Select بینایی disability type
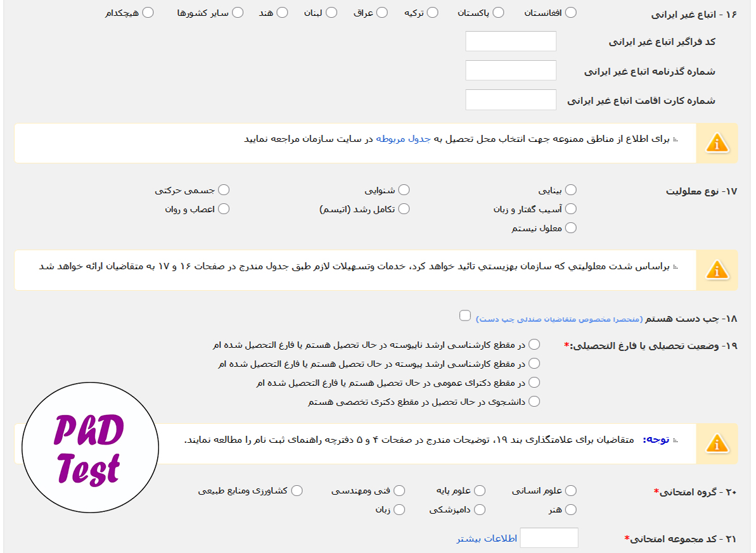 tap(571, 190)
